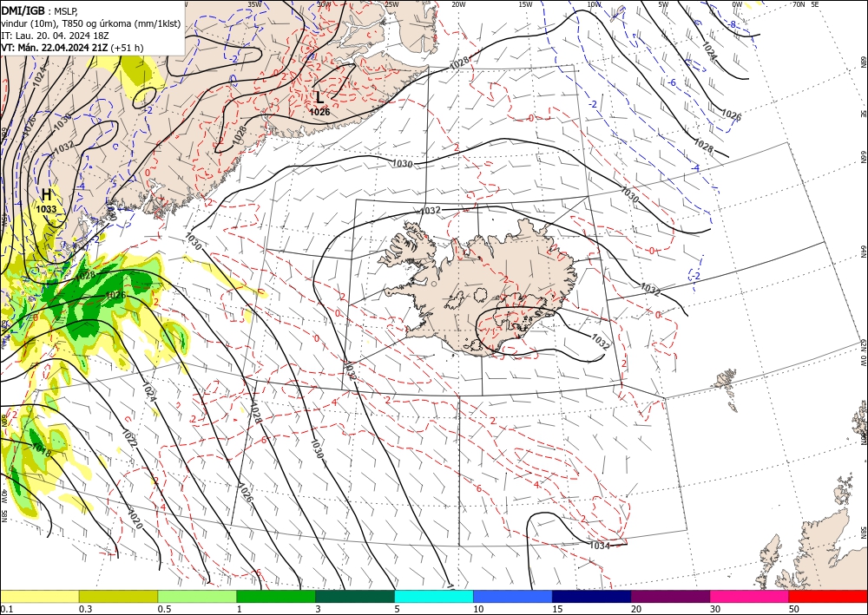Image resolution: width=868 pixels, height=615 pixels.
Task: Pick the green 1–3 mm legend swatch
Action: click(x=276, y=596)
